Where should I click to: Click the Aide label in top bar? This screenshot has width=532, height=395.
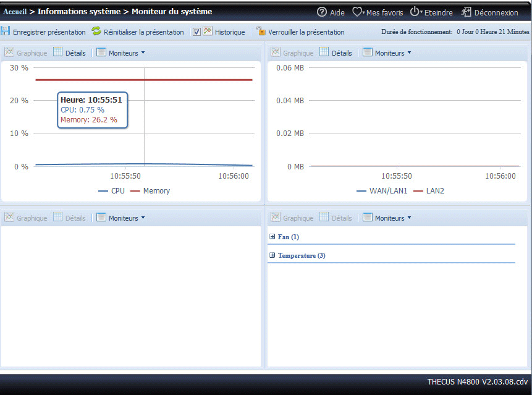pos(337,12)
